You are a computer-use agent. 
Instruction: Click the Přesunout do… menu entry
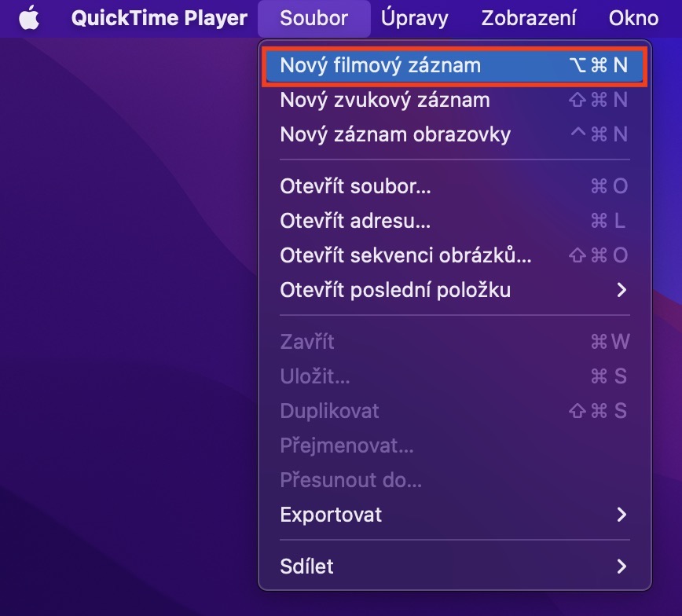350,480
